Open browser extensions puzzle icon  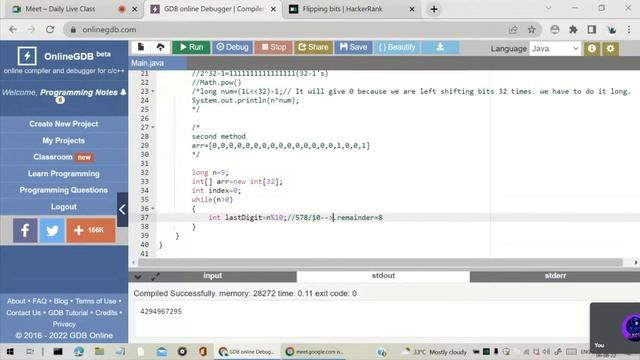(x=573, y=29)
